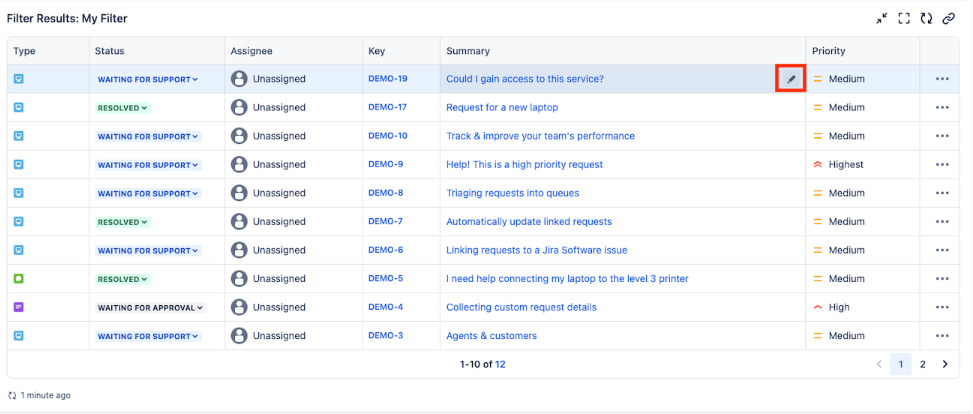The image size is (973, 414).
Task: Refresh the Filter Results gadget
Action: [x=926, y=19]
